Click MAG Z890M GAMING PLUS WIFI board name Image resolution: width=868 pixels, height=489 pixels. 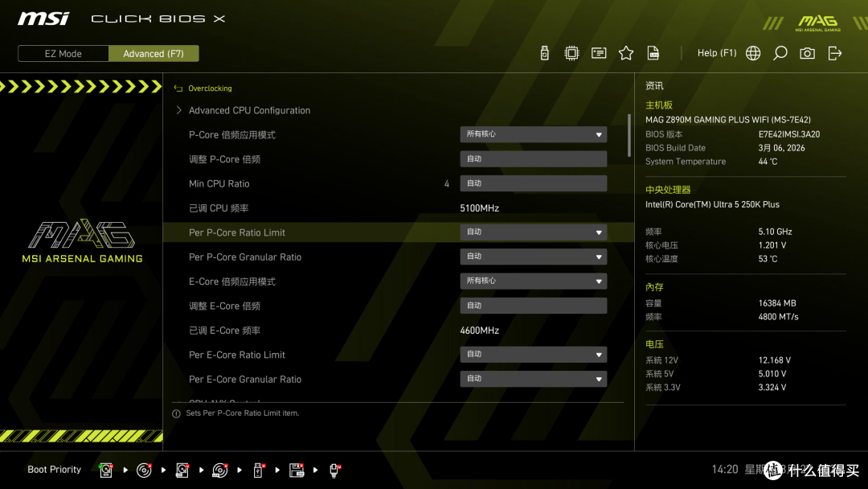pyautogui.click(x=728, y=120)
